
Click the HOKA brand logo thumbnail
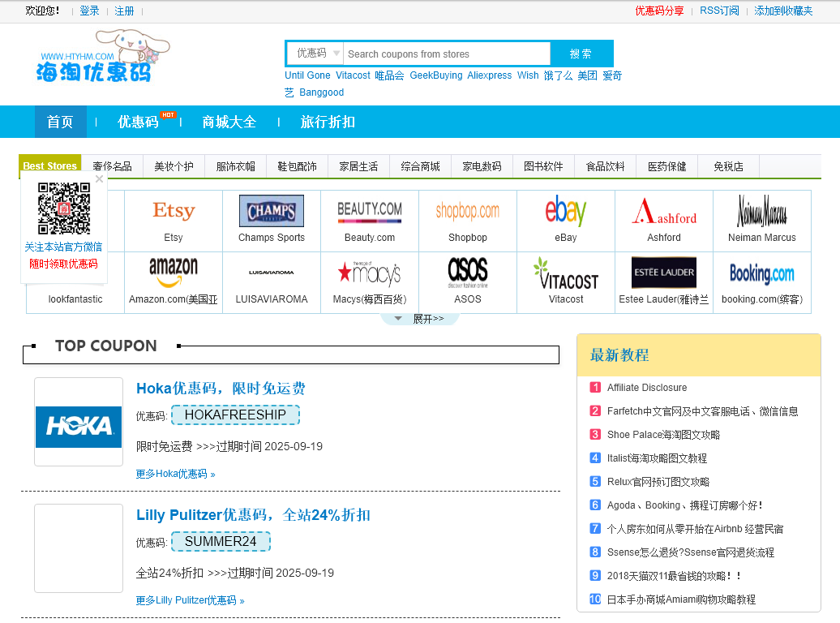[x=79, y=422]
